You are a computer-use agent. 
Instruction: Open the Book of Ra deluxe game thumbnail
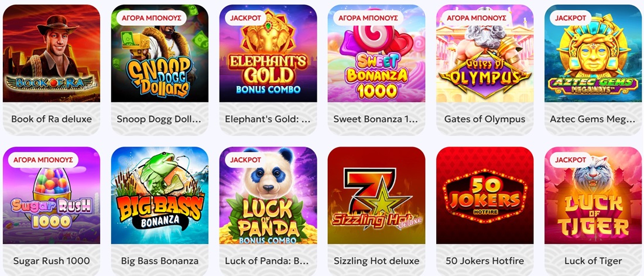click(52, 53)
